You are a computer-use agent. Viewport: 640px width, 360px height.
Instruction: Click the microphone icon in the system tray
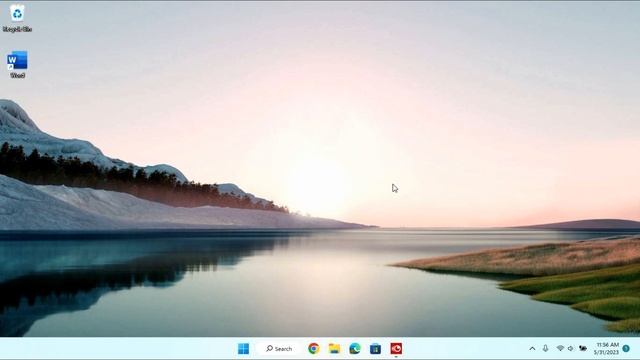[x=546, y=348]
